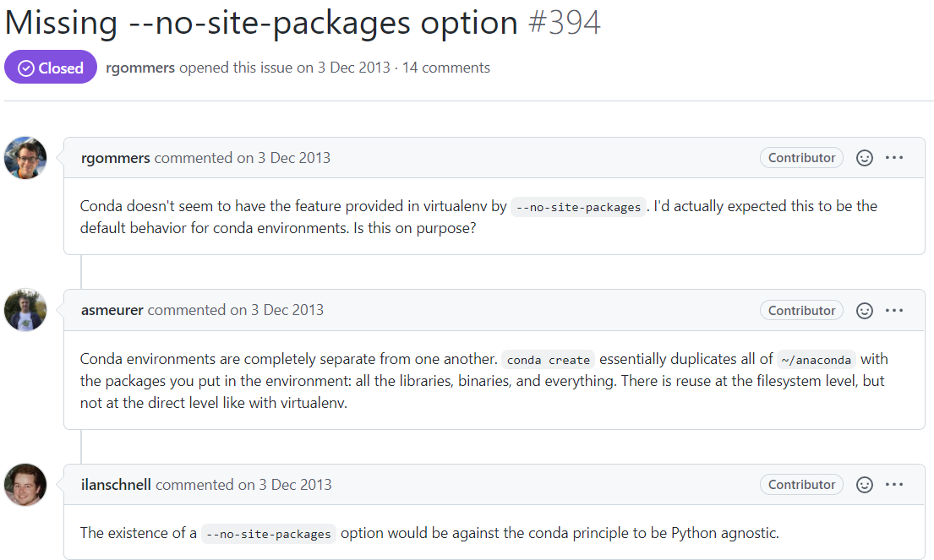The image size is (934, 560).
Task: Open more options menu on rgommers comment
Action: point(894,158)
